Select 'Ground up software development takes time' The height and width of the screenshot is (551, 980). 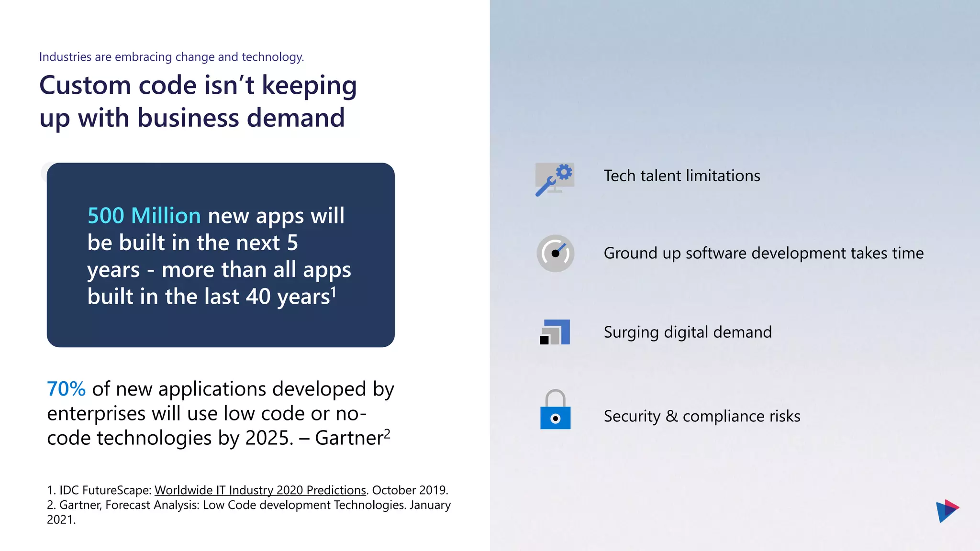764,253
